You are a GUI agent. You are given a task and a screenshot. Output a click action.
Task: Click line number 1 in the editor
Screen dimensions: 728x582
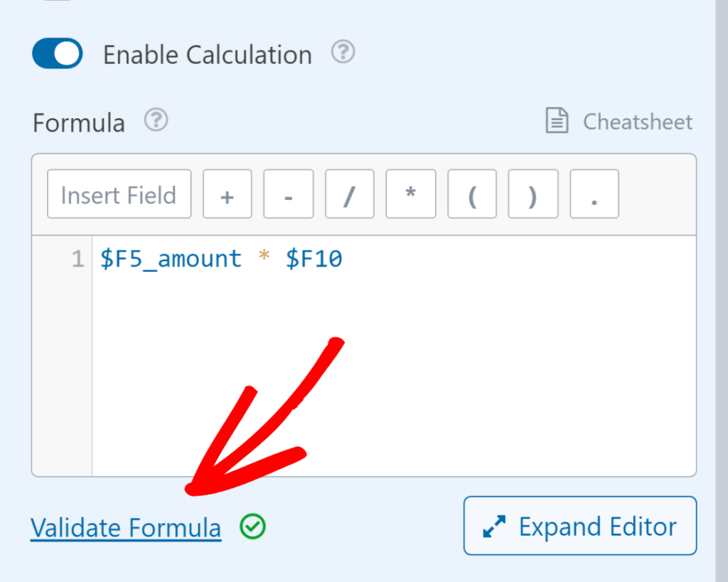point(78,258)
